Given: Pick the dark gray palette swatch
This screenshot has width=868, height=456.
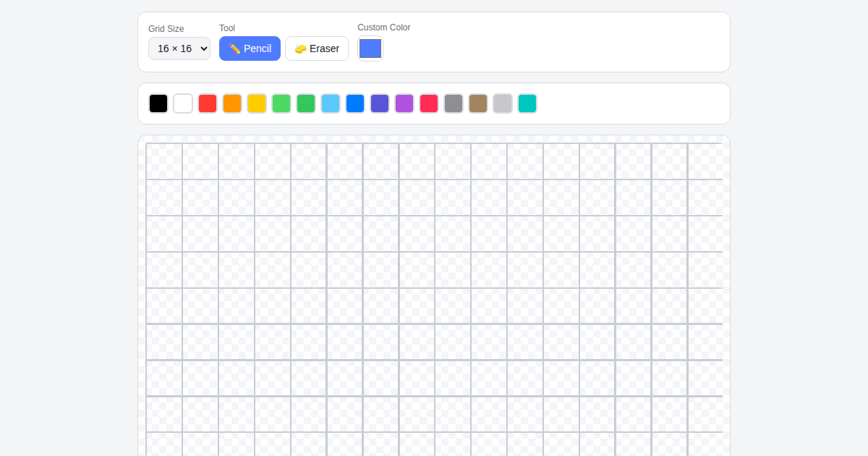Looking at the screenshot, I should click(x=454, y=104).
